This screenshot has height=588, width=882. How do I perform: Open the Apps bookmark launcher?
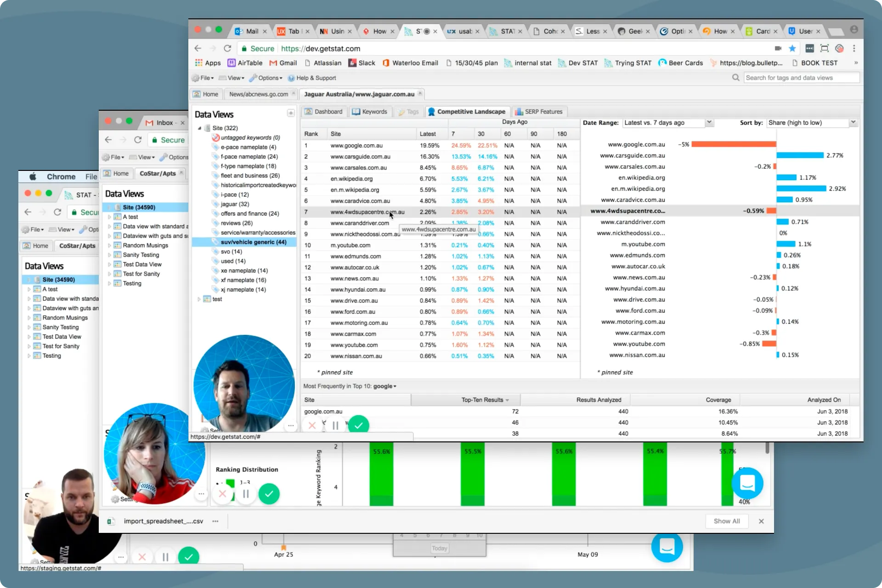tap(208, 63)
